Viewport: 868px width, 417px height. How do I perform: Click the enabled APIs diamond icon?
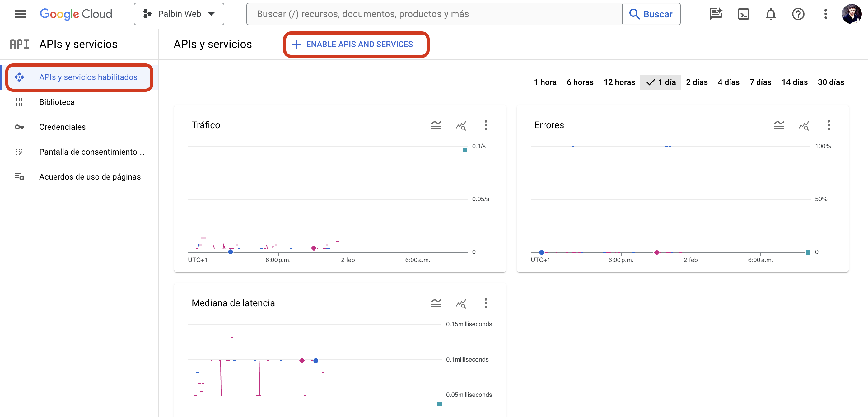(19, 77)
